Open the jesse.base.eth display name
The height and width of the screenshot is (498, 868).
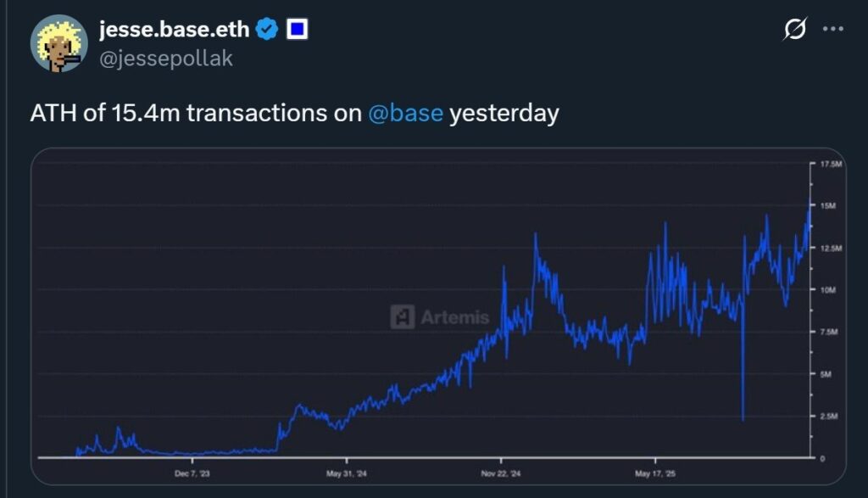click(x=174, y=30)
